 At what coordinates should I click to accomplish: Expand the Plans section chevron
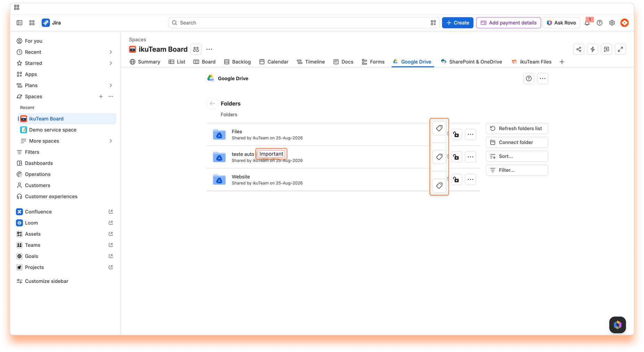click(111, 85)
